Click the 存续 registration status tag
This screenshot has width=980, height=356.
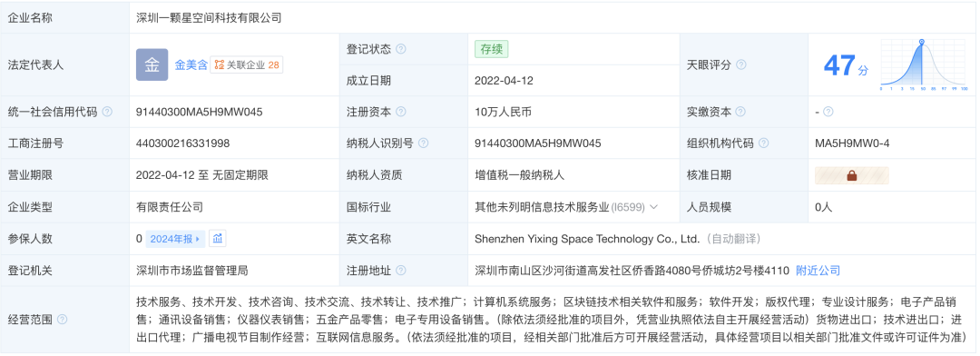click(491, 49)
